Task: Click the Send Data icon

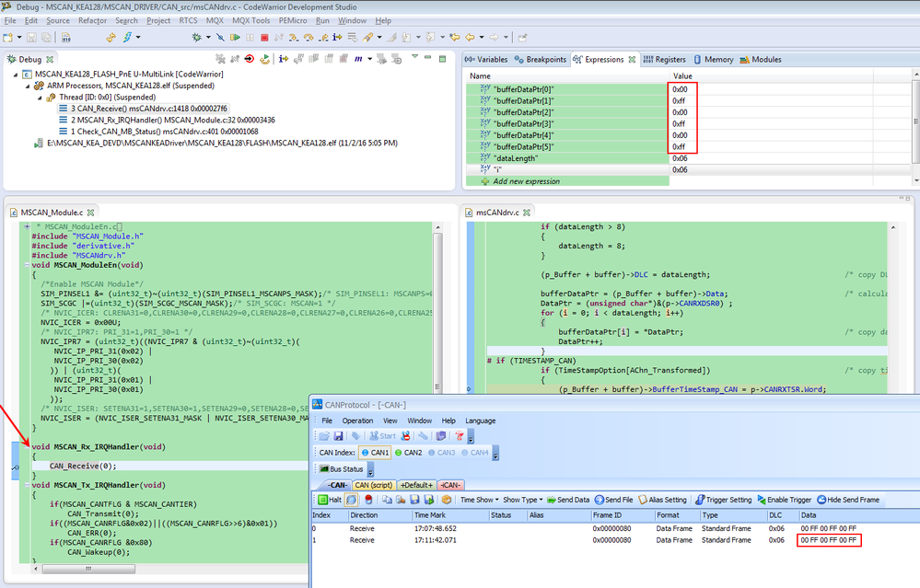Action: pos(568,500)
